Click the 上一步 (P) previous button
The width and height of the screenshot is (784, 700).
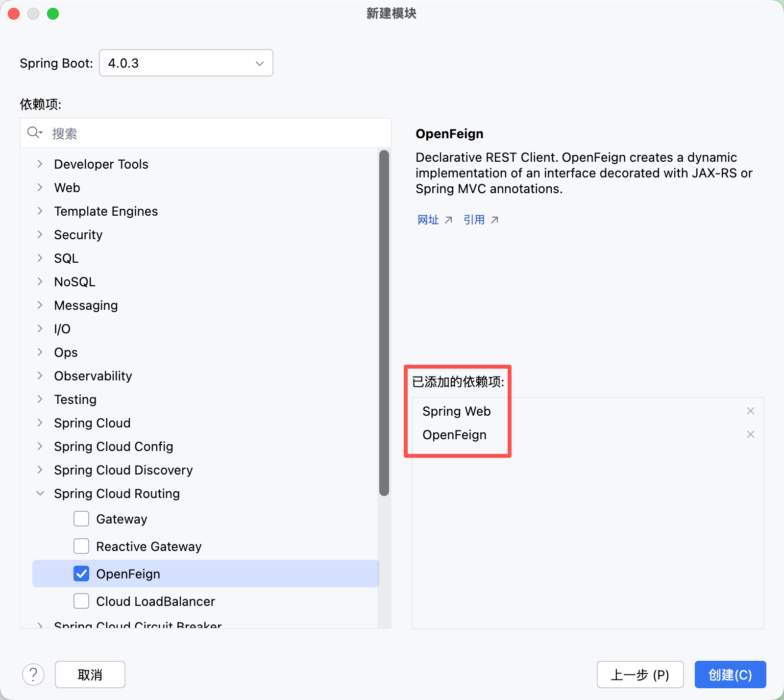tap(640, 675)
